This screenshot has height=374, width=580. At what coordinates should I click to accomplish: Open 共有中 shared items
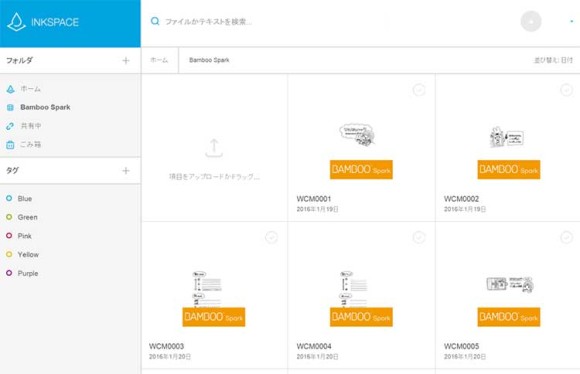point(31,126)
